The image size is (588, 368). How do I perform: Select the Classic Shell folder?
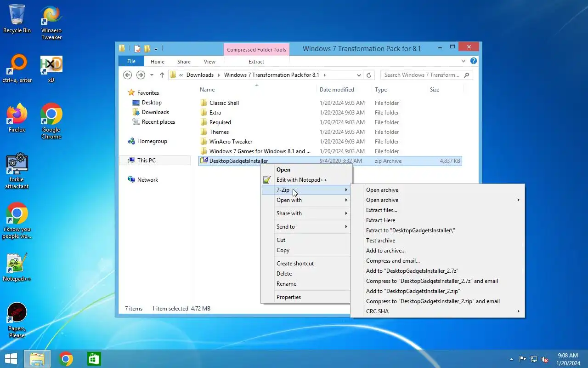pyautogui.click(x=224, y=103)
